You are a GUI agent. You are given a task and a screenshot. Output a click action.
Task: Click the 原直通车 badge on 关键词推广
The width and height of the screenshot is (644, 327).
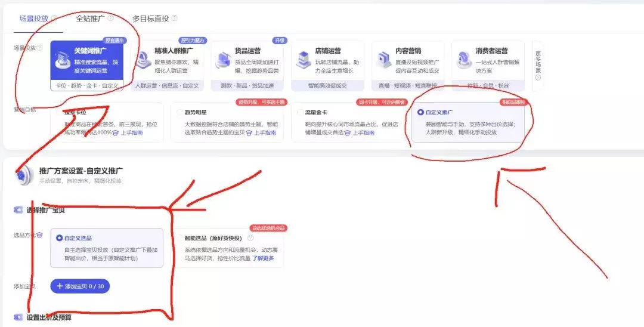tap(114, 40)
